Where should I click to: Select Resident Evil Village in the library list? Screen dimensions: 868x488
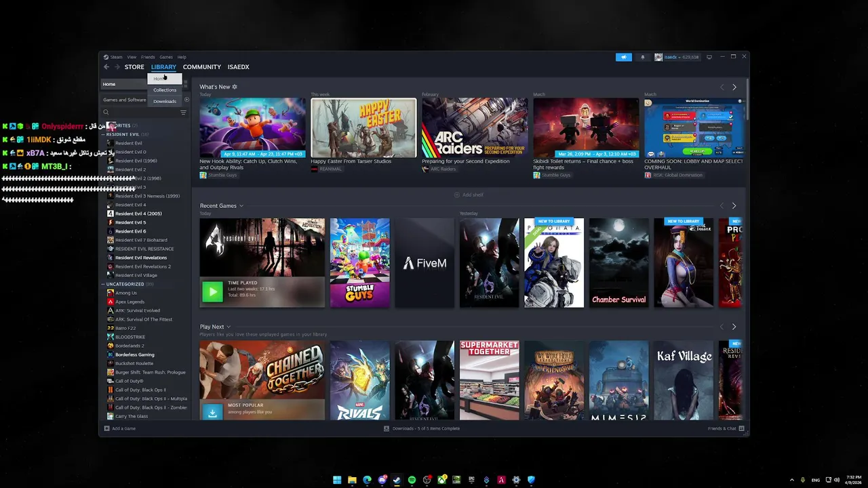(136, 275)
